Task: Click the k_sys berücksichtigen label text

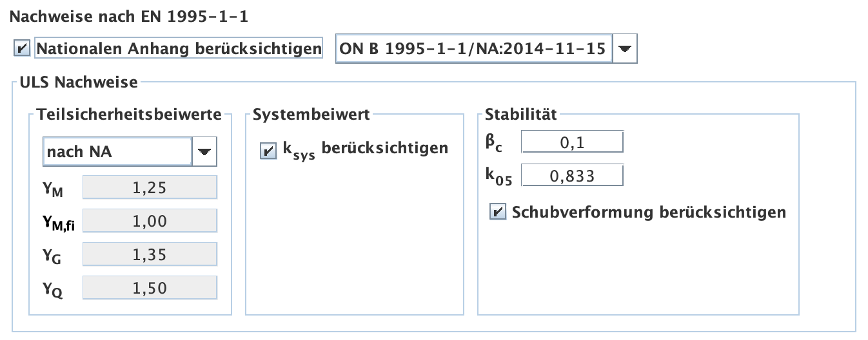Action: point(365,149)
